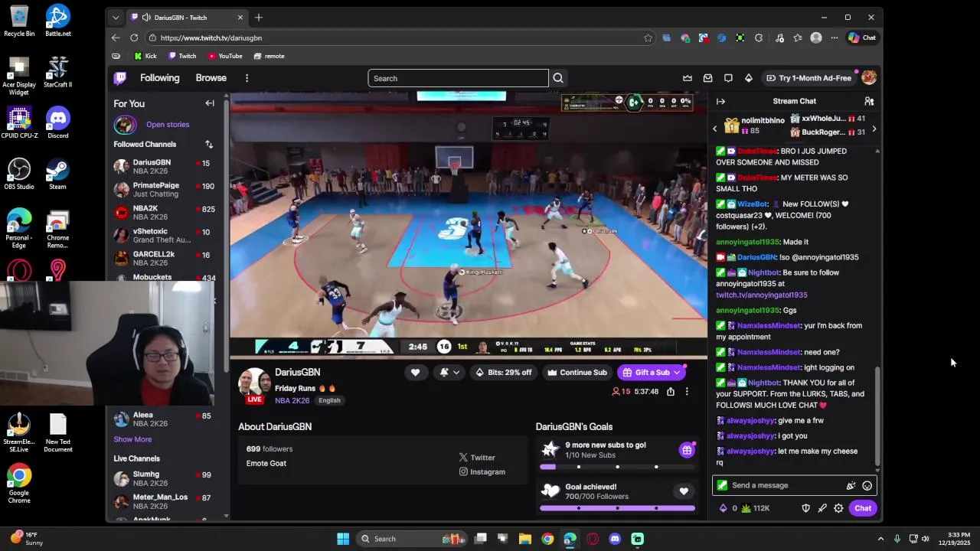Click the 700/700 Followers progress bar

(617, 508)
